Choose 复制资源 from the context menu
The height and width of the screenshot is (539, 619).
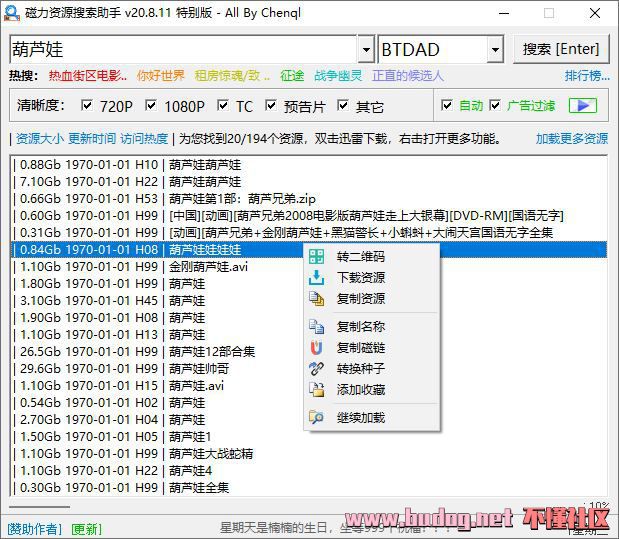coord(360,298)
